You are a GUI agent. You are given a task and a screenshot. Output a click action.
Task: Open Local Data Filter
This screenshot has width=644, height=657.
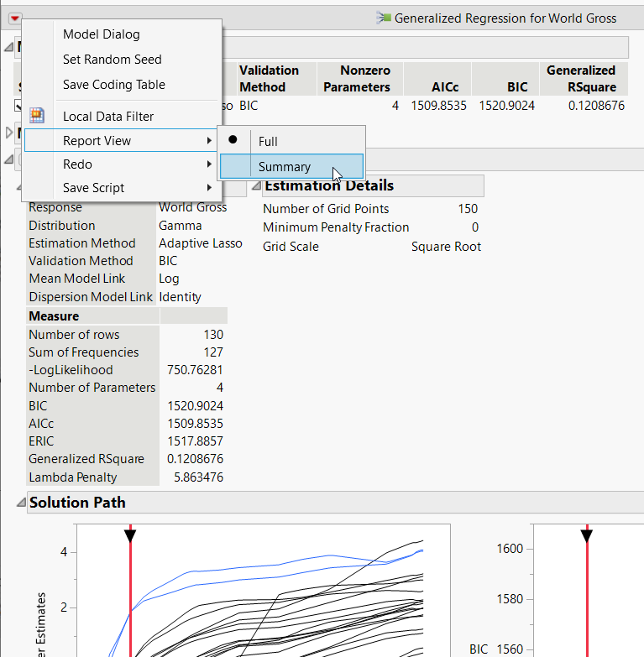pyautogui.click(x=108, y=117)
